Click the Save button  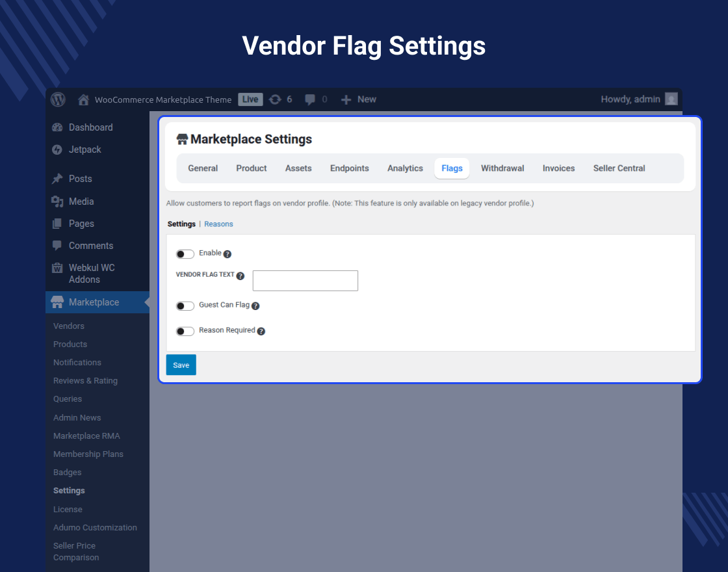click(x=181, y=365)
